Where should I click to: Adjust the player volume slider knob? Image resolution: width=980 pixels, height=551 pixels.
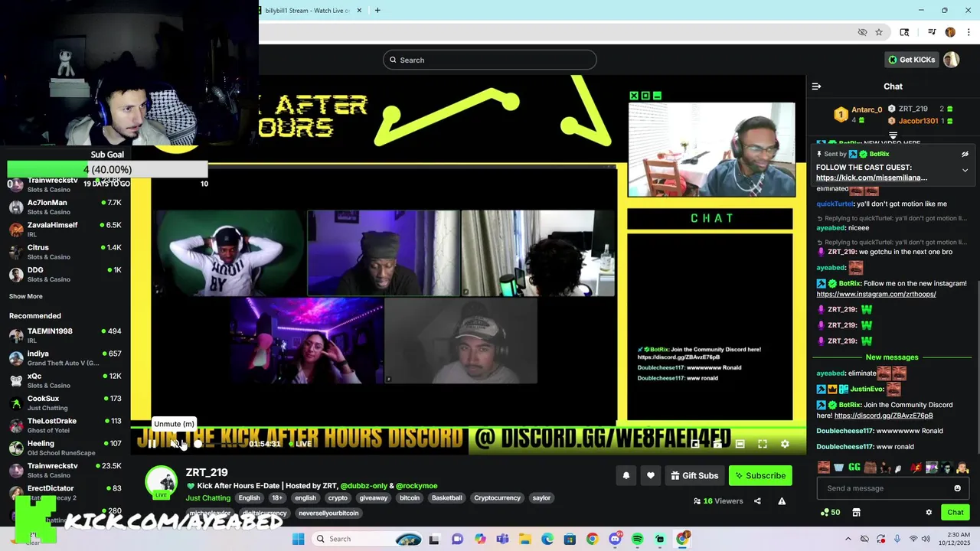click(198, 444)
